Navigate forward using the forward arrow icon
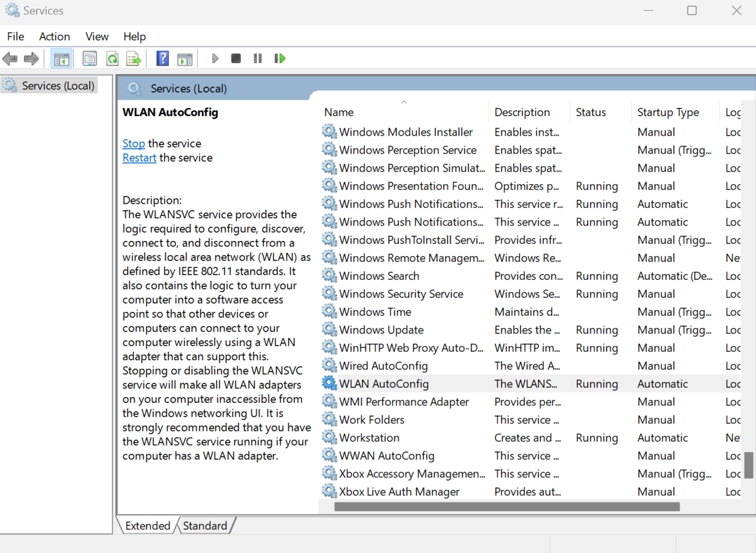 pos(30,58)
